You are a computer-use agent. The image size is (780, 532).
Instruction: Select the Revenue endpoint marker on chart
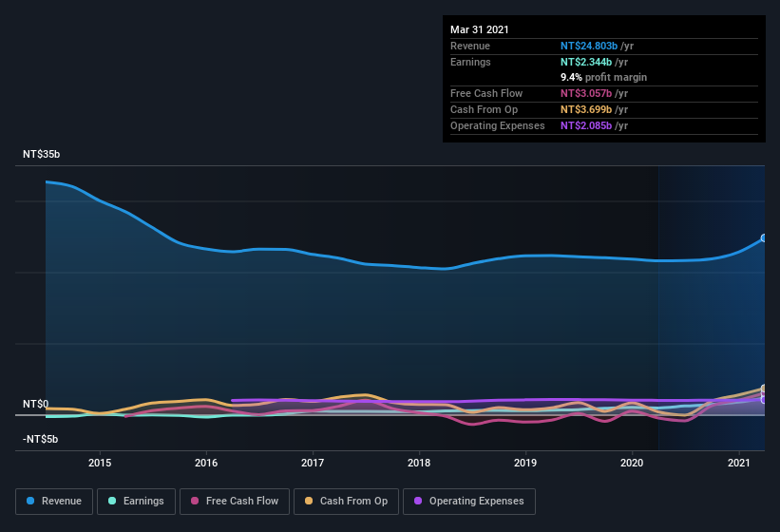[764, 238]
